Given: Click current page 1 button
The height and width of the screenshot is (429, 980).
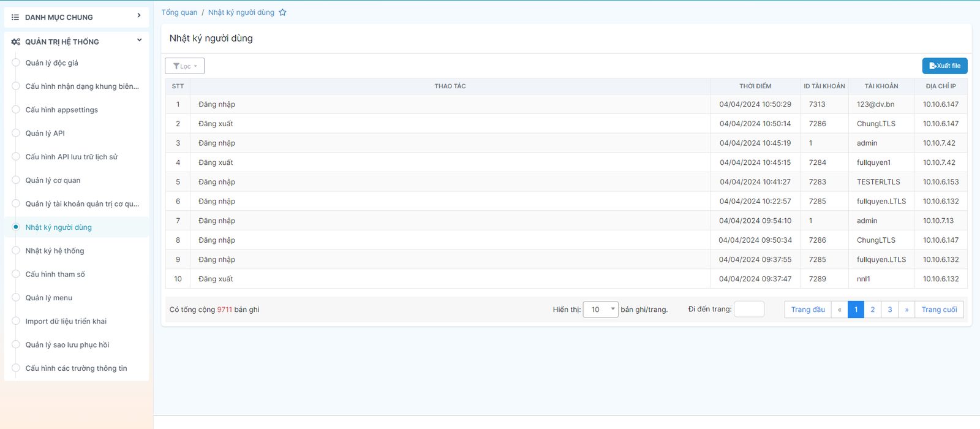Looking at the screenshot, I should pyautogui.click(x=856, y=309).
